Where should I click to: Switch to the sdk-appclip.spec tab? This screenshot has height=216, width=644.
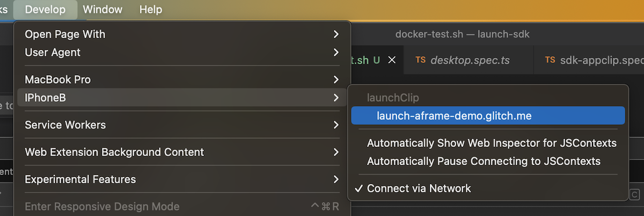(589, 60)
